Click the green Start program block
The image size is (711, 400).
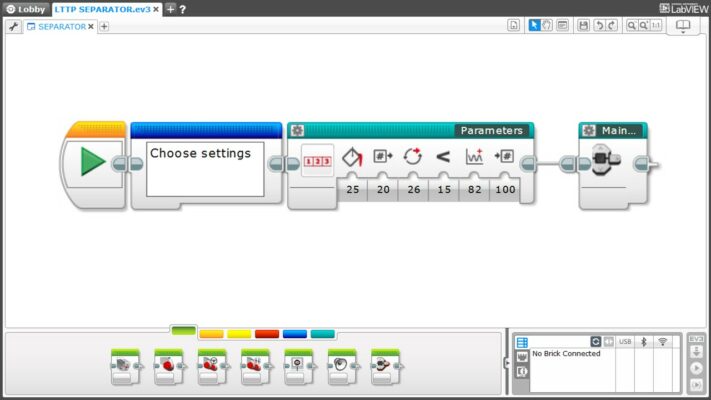(x=93, y=162)
